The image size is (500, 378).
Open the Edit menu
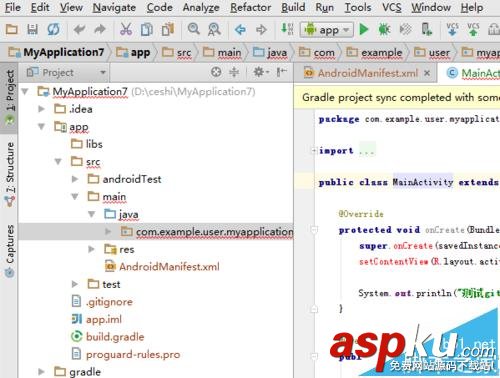(x=40, y=7)
